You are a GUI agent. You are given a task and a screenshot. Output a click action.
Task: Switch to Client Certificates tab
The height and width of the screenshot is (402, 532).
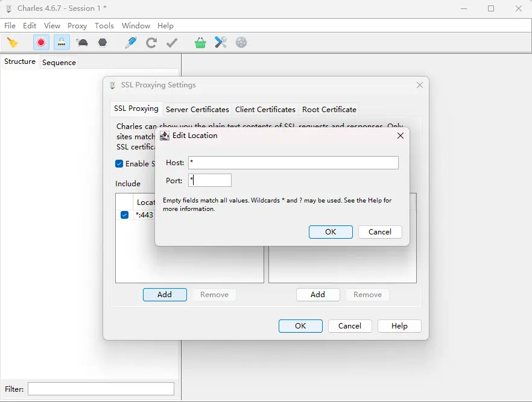click(x=265, y=110)
